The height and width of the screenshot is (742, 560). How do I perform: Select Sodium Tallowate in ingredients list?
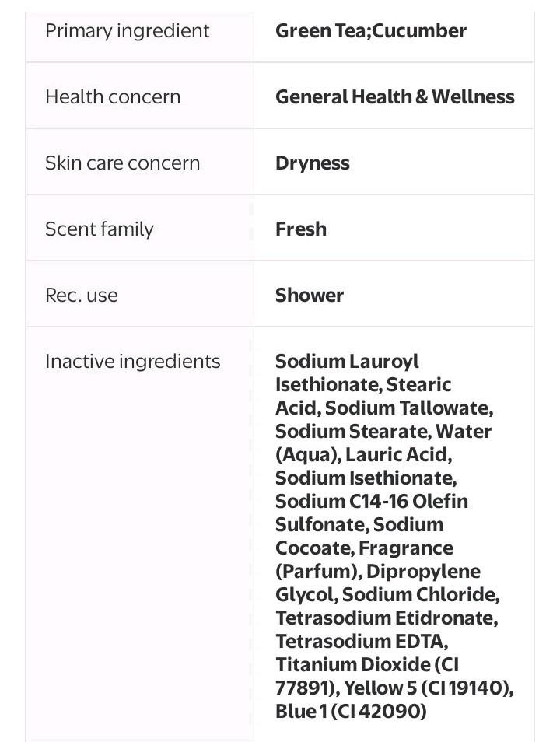click(409, 408)
